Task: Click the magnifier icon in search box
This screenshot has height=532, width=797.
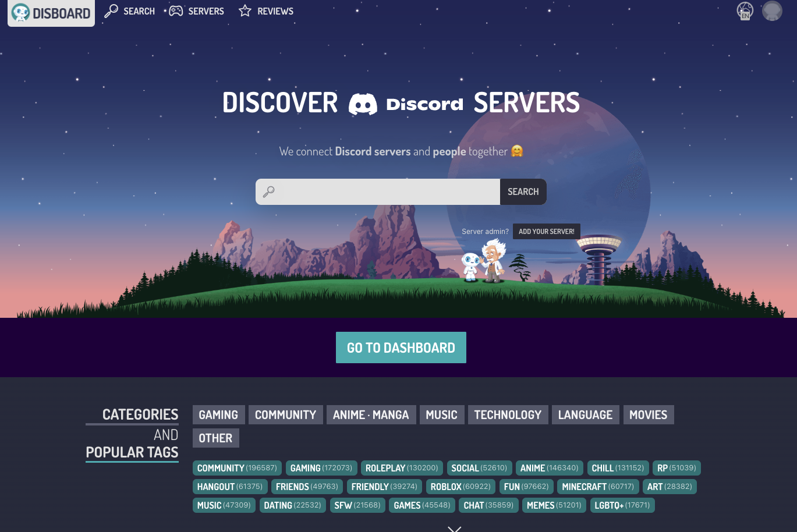Action: point(268,191)
